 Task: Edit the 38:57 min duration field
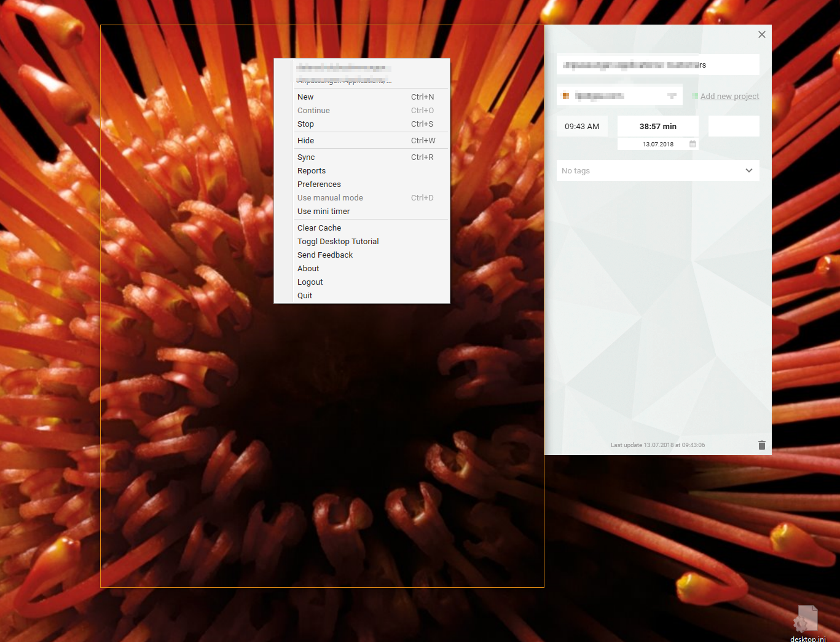[658, 126]
